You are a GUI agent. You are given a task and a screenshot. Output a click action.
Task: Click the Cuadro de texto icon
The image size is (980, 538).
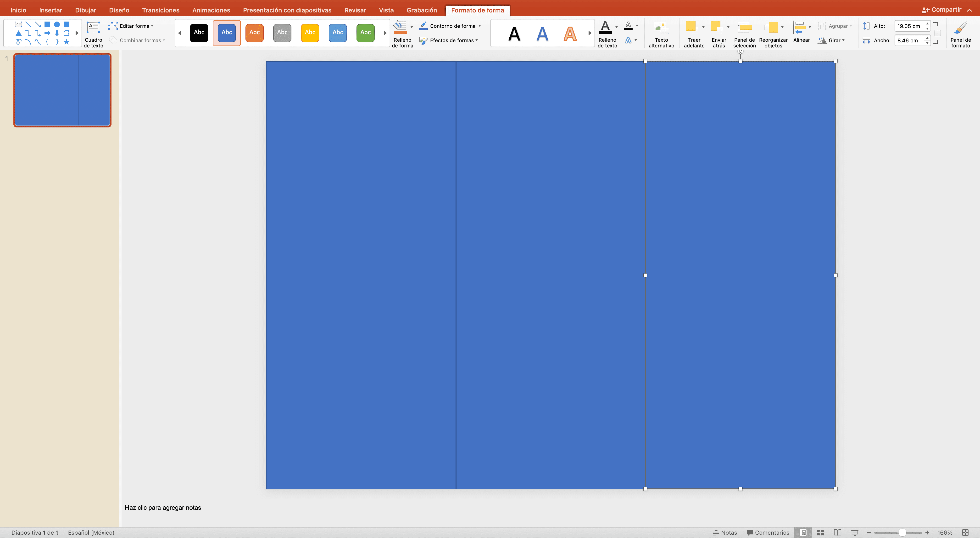93,28
